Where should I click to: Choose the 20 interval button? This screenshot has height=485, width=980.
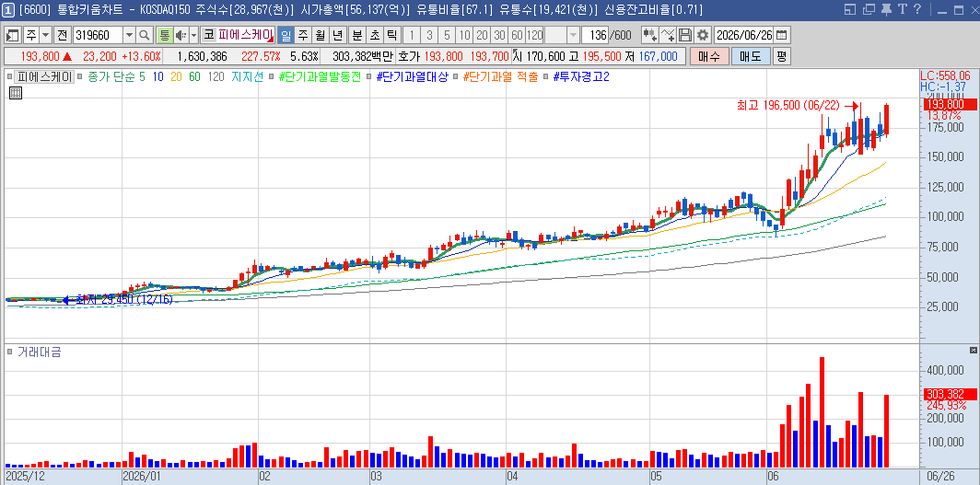[482, 35]
